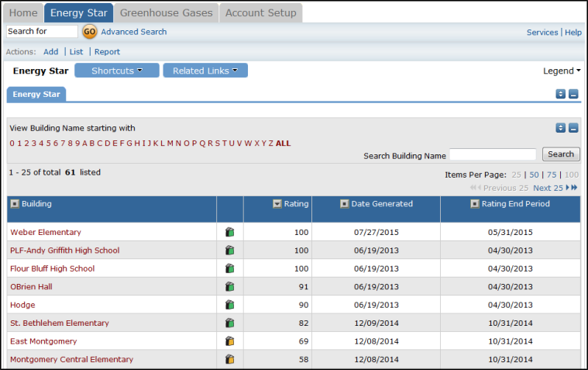Click the building icon for St. Bethlehem Elementary
The height and width of the screenshot is (370, 588).
tap(229, 323)
